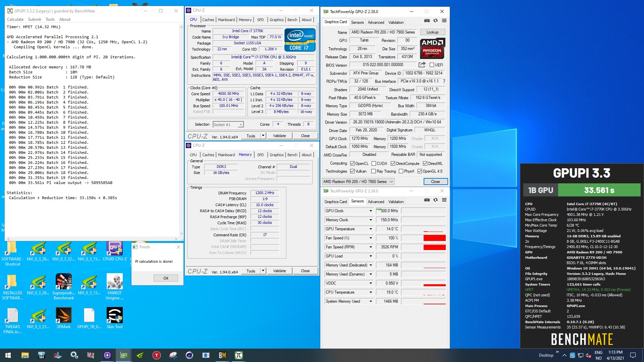Click the GPU-Z screenshot camera icon in Graphics Card window
This screenshot has width=644, height=362.
click(427, 20)
